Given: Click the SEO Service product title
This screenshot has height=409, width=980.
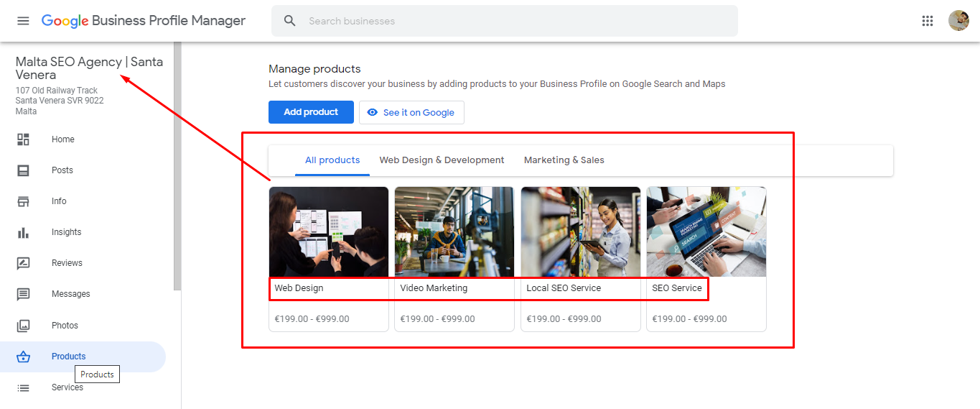Looking at the screenshot, I should tap(677, 288).
